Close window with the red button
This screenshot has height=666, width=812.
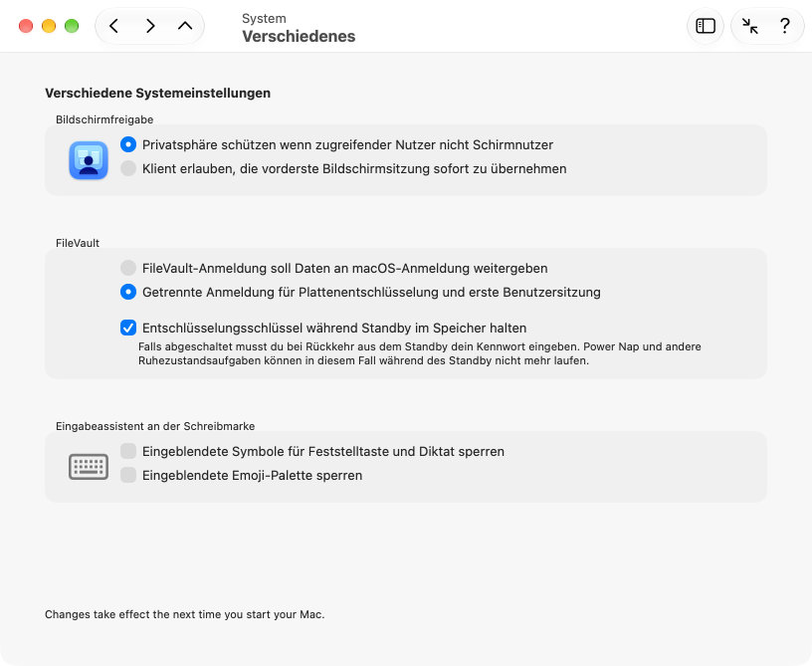(x=26, y=26)
